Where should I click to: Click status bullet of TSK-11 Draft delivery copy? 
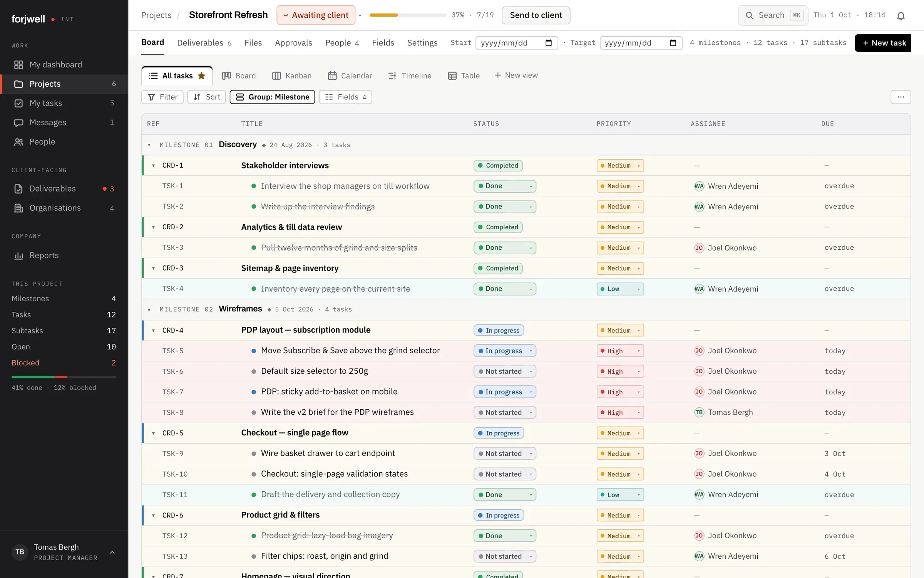tap(254, 495)
